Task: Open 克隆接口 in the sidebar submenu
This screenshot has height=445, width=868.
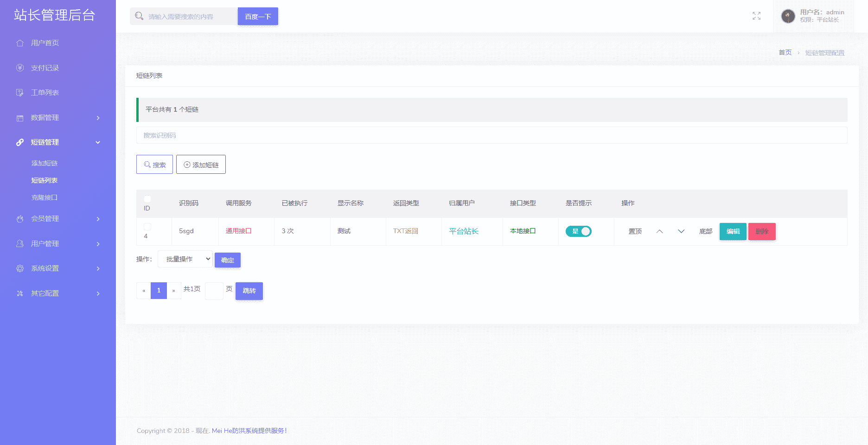Action: pyautogui.click(x=45, y=197)
